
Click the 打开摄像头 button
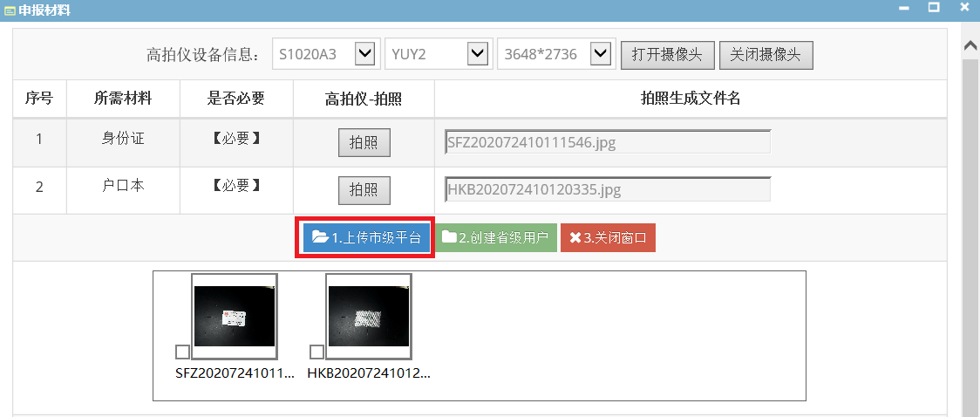point(668,54)
